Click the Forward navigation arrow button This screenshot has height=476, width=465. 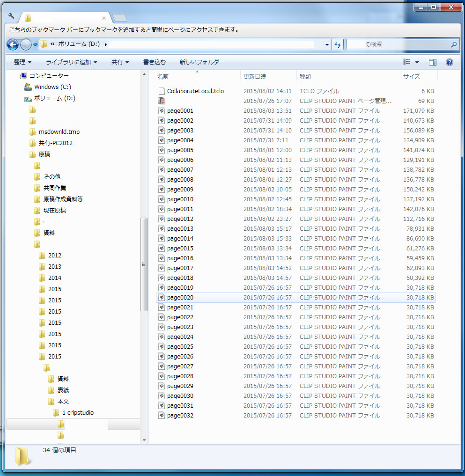tap(26, 44)
